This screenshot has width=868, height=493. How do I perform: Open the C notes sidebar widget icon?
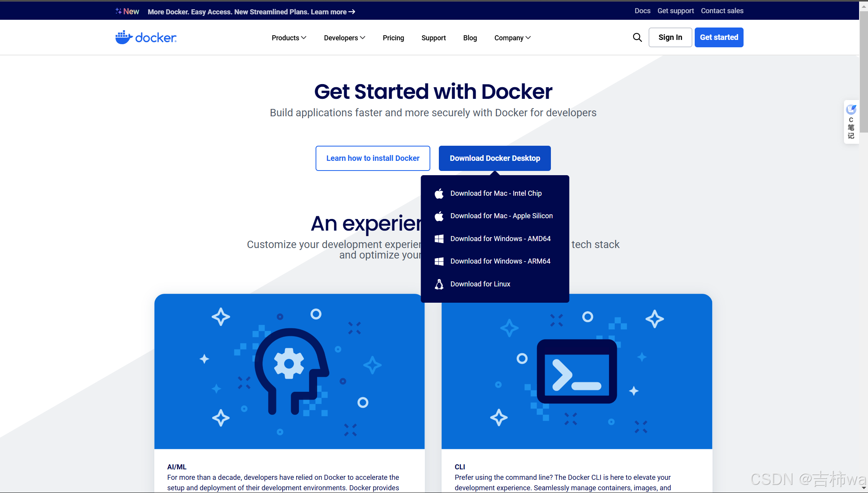[x=851, y=110]
